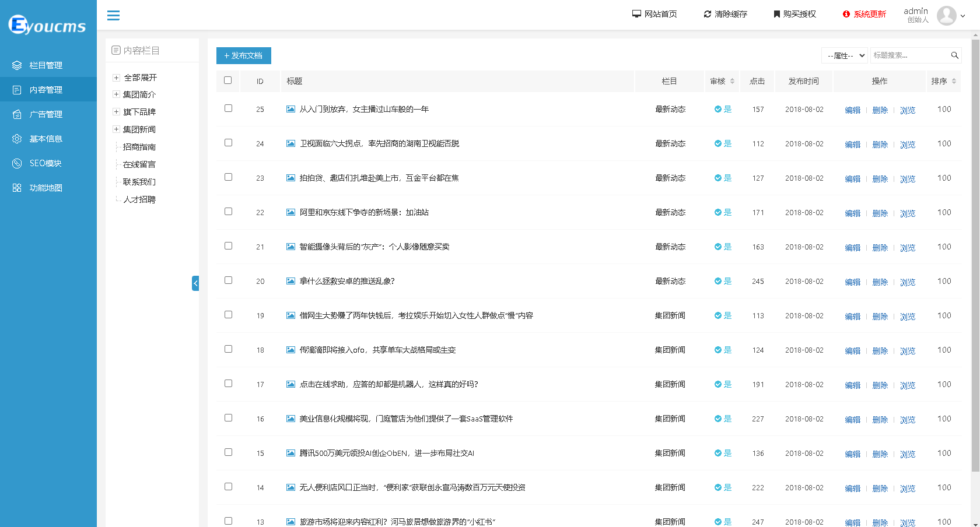
Task: Open the admin avatar icon
Action: pyautogui.click(x=947, y=16)
